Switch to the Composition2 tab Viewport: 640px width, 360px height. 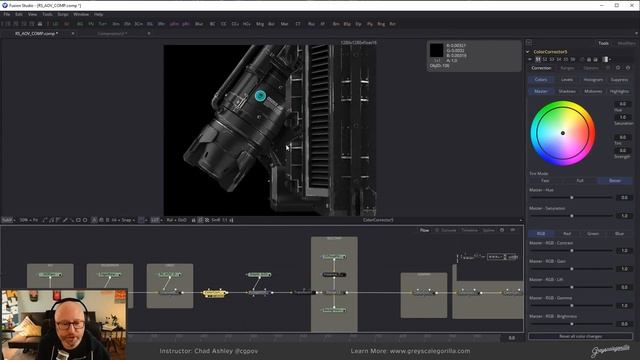(112, 33)
